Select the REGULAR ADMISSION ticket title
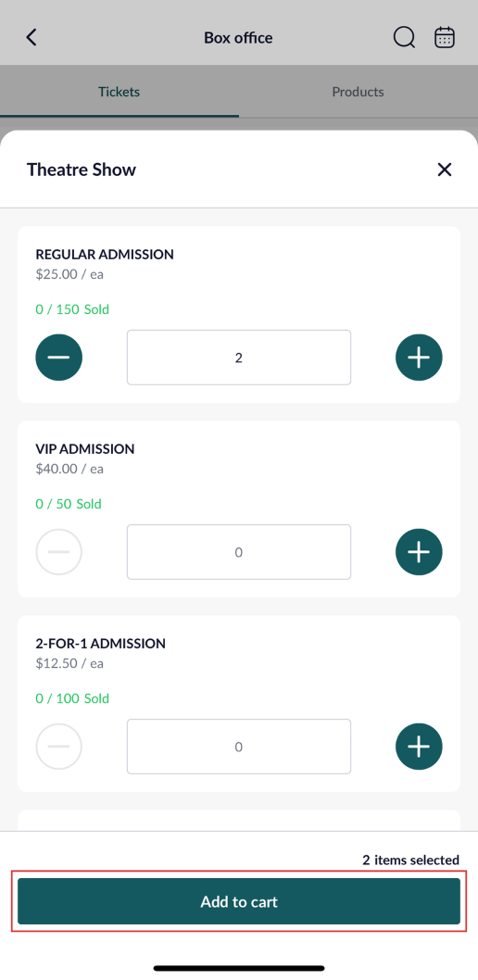 click(x=105, y=255)
